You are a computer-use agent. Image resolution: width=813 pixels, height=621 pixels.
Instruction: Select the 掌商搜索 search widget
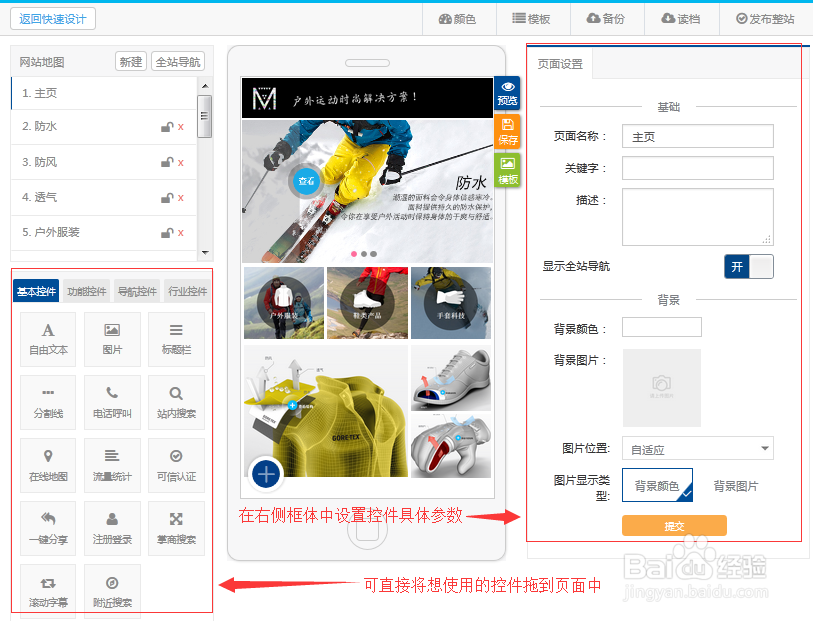(176, 528)
